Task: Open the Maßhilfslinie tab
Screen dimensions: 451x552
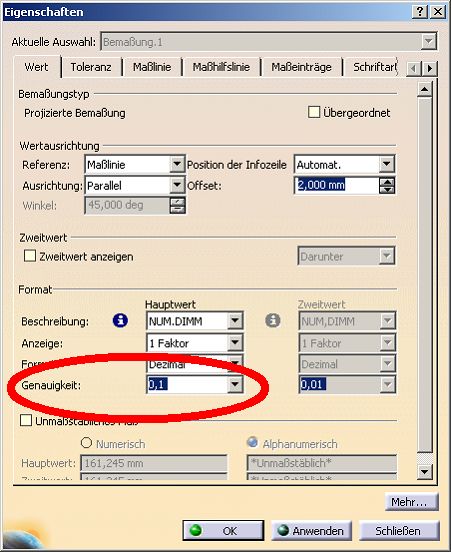Action: click(x=221, y=67)
